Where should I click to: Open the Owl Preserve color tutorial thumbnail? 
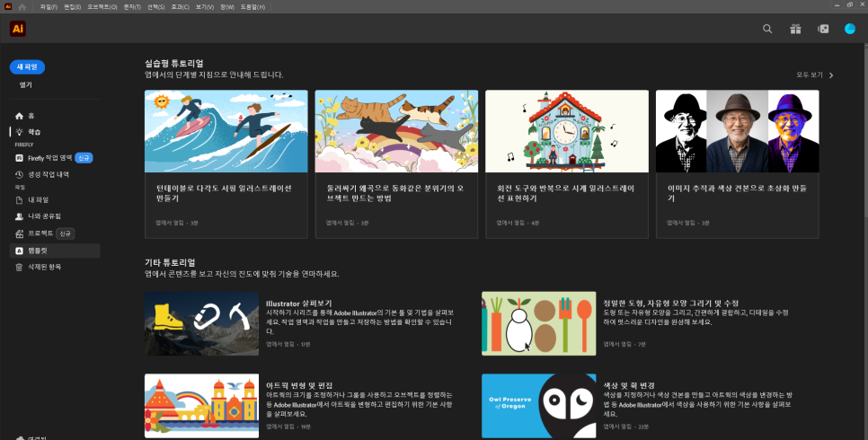pyautogui.click(x=538, y=406)
